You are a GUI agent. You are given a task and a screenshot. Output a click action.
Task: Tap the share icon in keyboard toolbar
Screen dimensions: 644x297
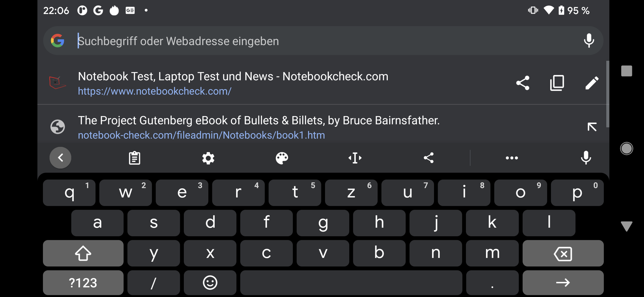point(429,158)
